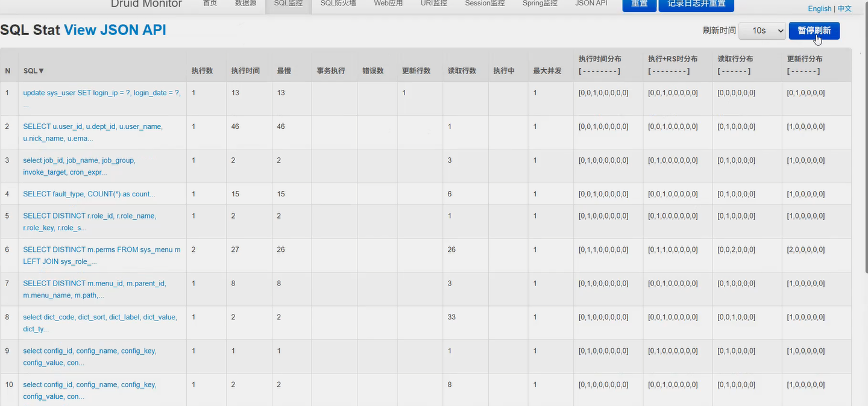Click 更新行分布 value [2,0,0,0,0,0]
This screenshot has width=868, height=406.
point(806,249)
